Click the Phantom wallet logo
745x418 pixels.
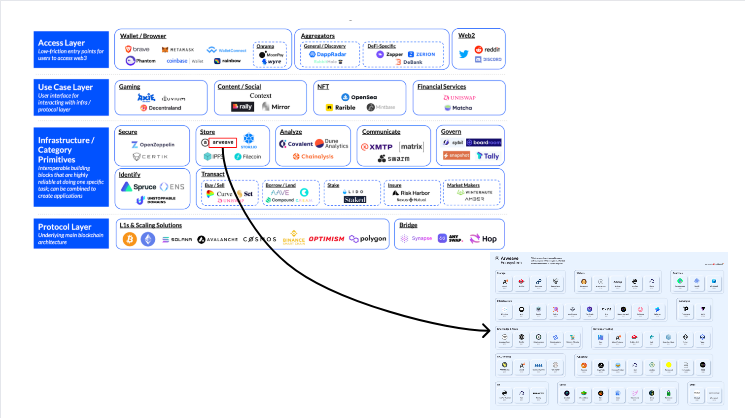pos(141,61)
